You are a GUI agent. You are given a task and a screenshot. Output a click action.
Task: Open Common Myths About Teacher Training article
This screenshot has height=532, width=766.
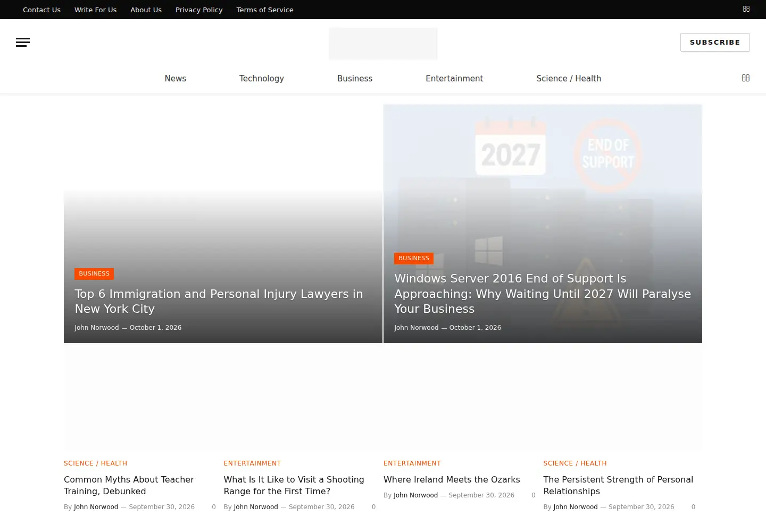point(129,485)
